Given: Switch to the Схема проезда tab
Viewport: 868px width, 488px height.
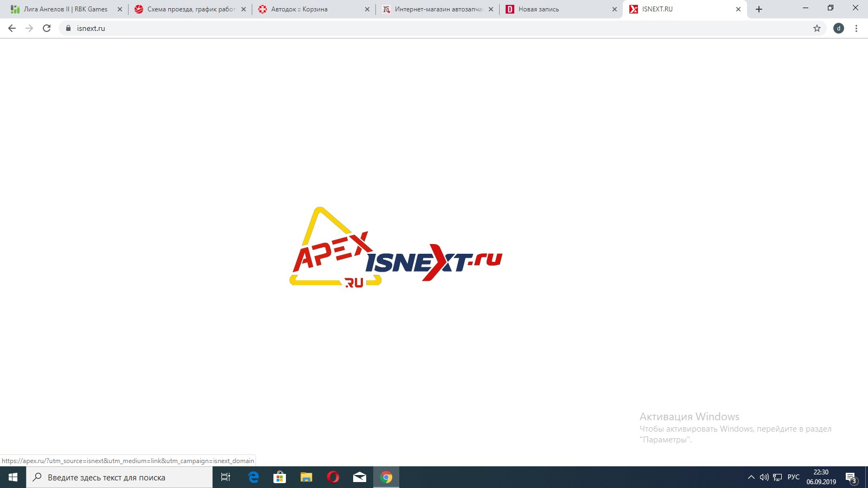Looking at the screenshot, I should (x=190, y=9).
